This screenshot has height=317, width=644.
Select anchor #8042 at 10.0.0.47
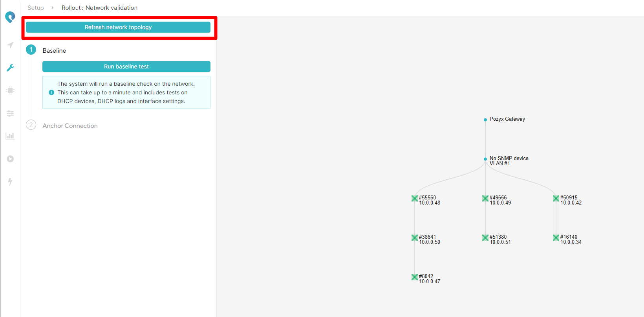coord(415,277)
